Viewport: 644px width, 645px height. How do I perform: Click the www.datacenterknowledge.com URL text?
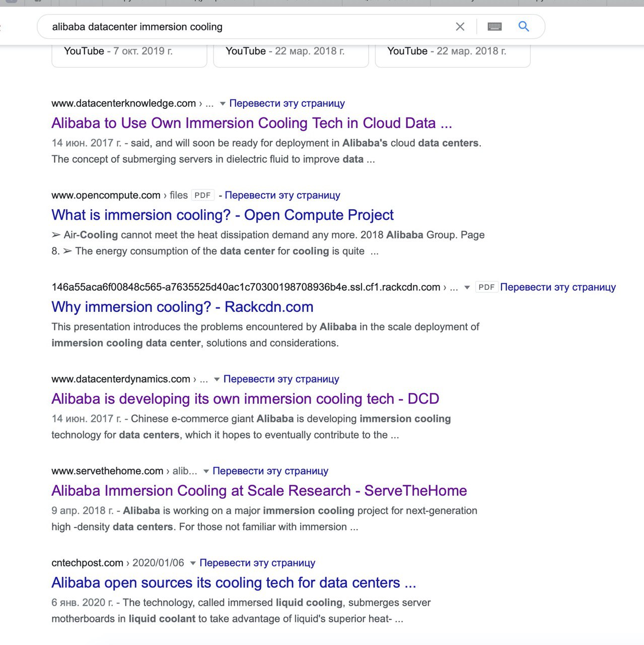pyautogui.click(x=123, y=103)
